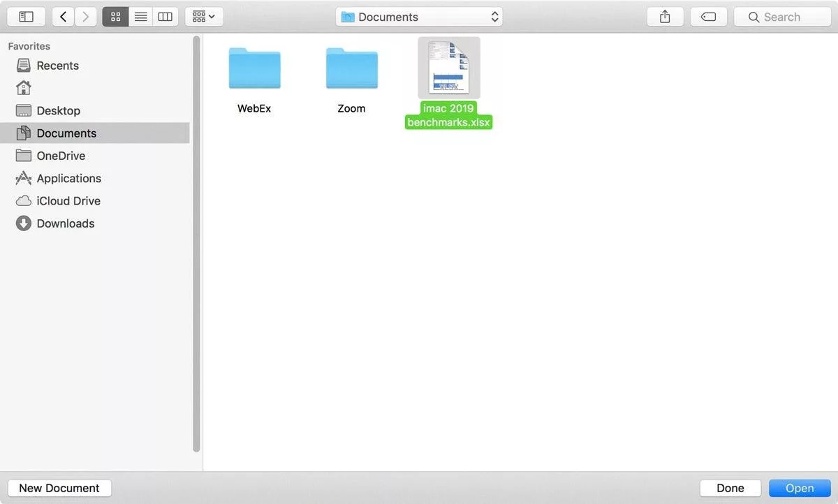This screenshot has width=838, height=504.
Task: Expand the item arrangement menu chevron
Action: [x=211, y=16]
